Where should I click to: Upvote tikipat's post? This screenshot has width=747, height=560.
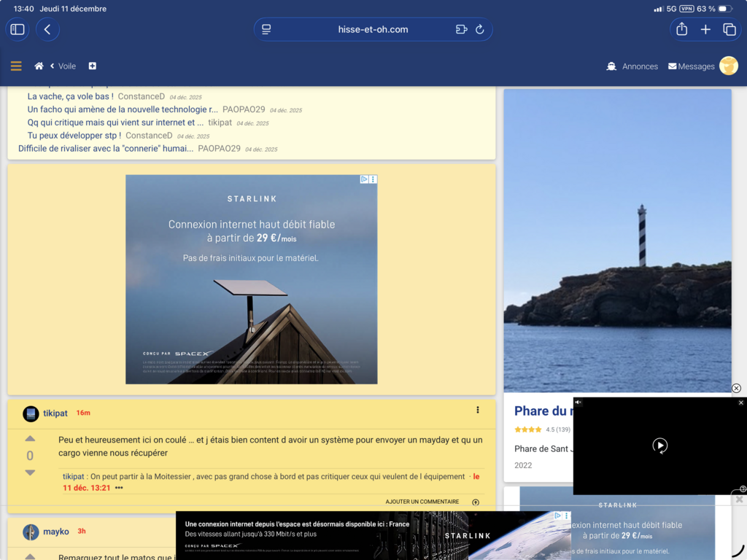coord(30,439)
